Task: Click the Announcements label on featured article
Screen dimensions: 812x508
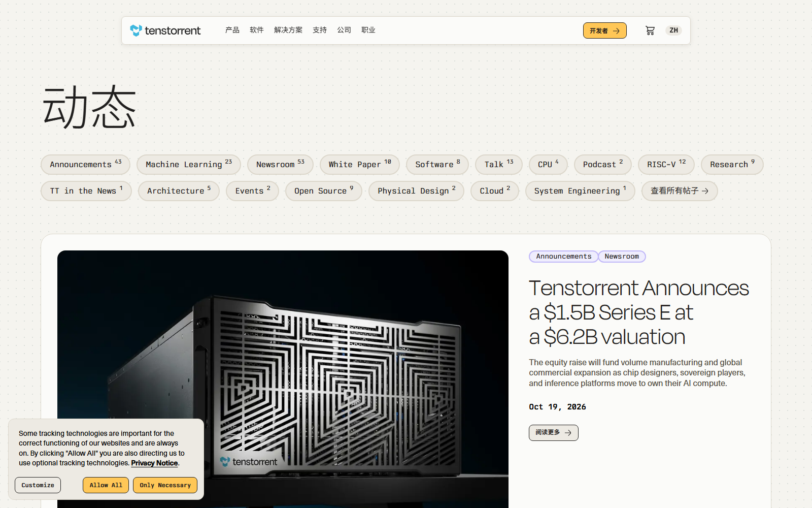Action: pos(564,257)
